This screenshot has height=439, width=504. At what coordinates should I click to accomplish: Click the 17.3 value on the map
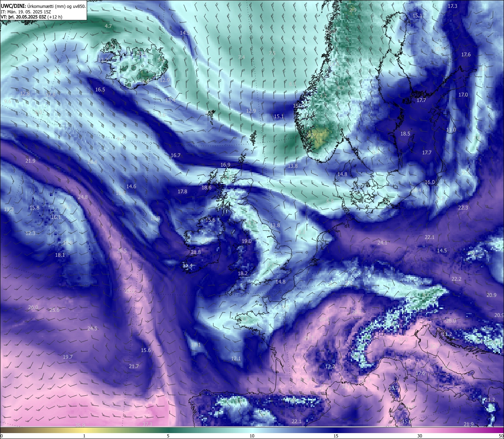coord(452,6)
